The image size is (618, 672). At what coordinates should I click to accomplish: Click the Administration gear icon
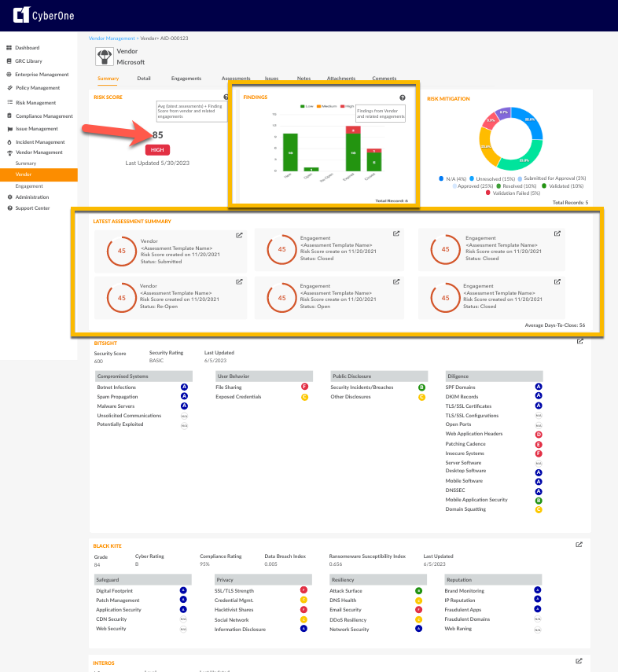click(x=9, y=197)
